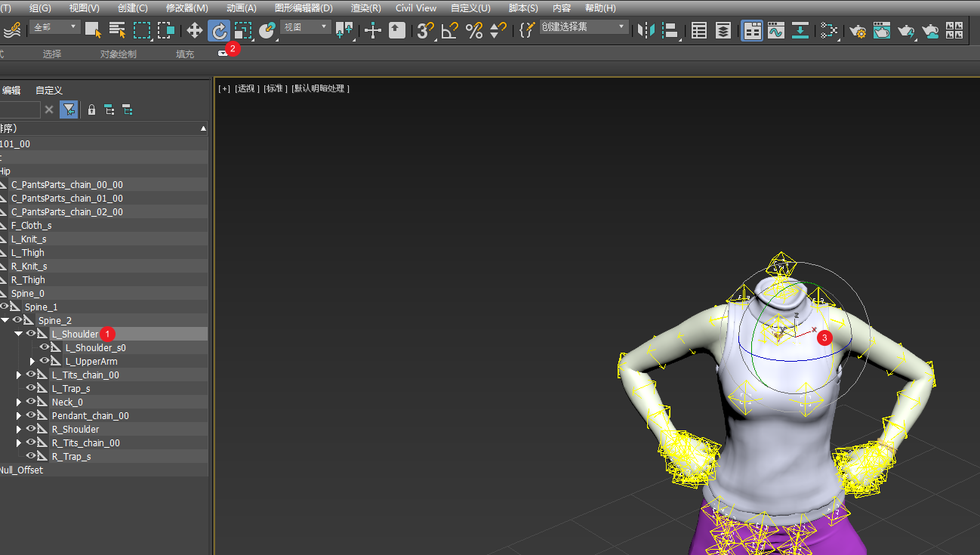Open the 创建(C) menu
This screenshot has height=555, width=980.
(133, 8)
